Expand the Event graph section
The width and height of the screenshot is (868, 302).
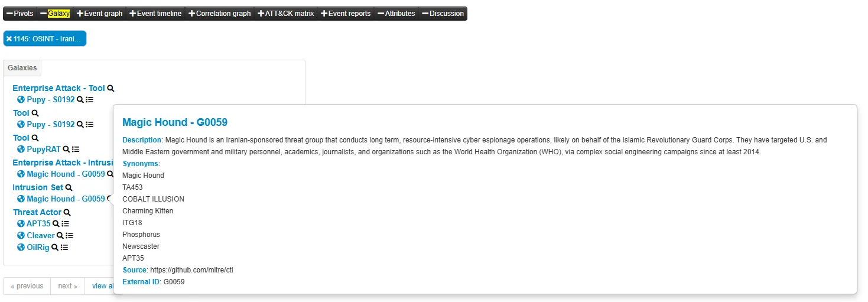click(x=99, y=14)
